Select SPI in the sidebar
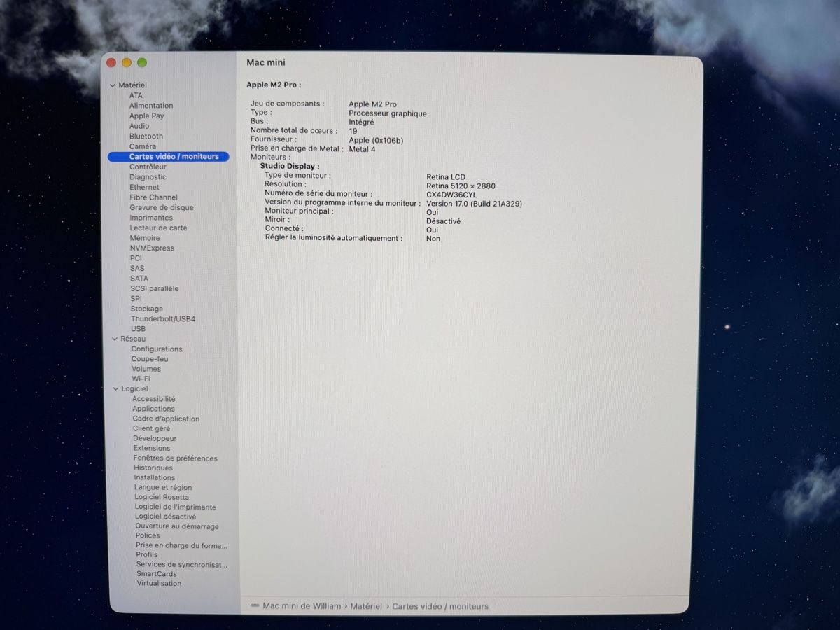Viewport: 840px width, 630px height. (136, 299)
